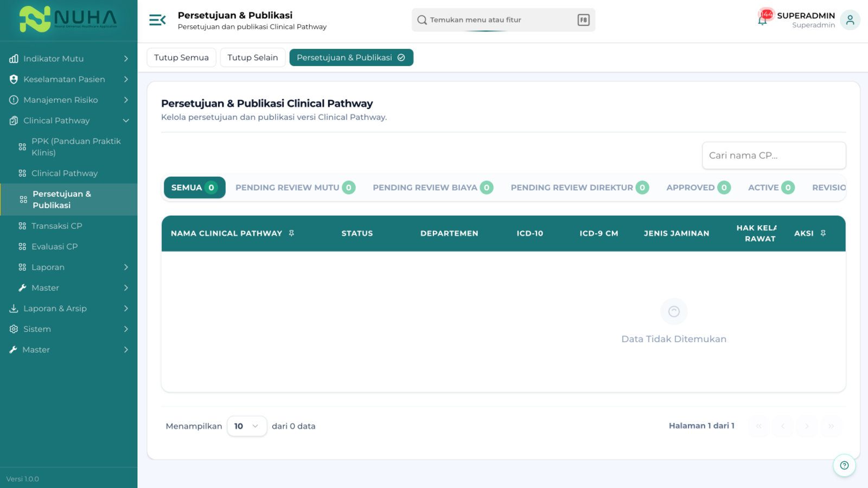
Task: Collapse the sidebar with the hamburger icon
Action: pos(157,20)
